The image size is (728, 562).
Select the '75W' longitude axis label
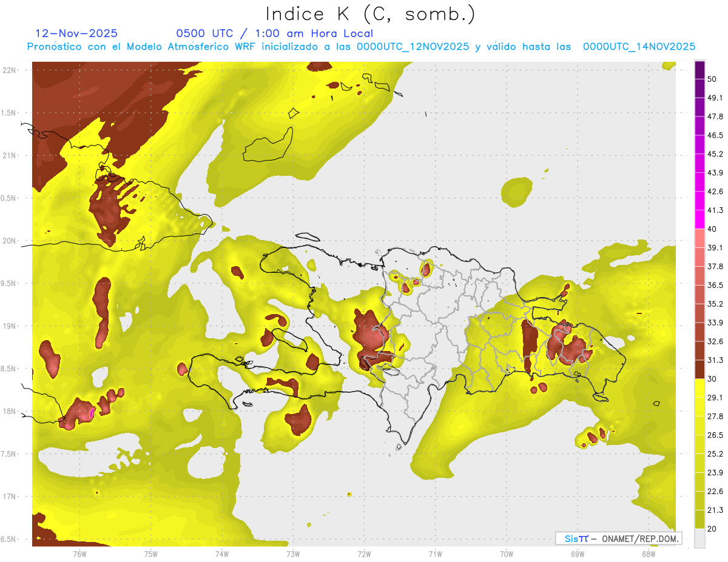pyautogui.click(x=151, y=554)
